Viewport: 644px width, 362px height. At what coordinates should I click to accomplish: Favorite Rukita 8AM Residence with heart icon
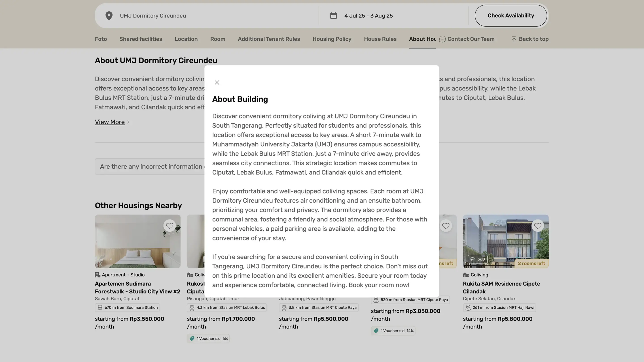tap(538, 226)
